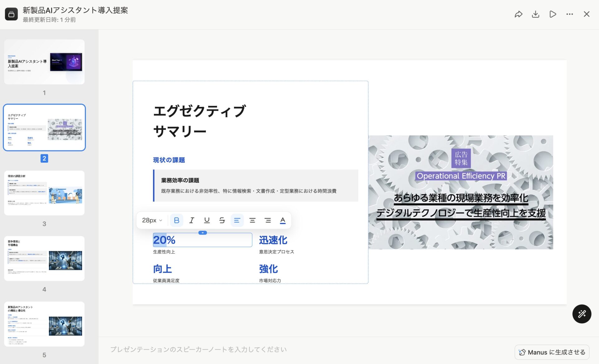The height and width of the screenshot is (364, 599).
Task: Open the text color picker
Action: (283, 220)
